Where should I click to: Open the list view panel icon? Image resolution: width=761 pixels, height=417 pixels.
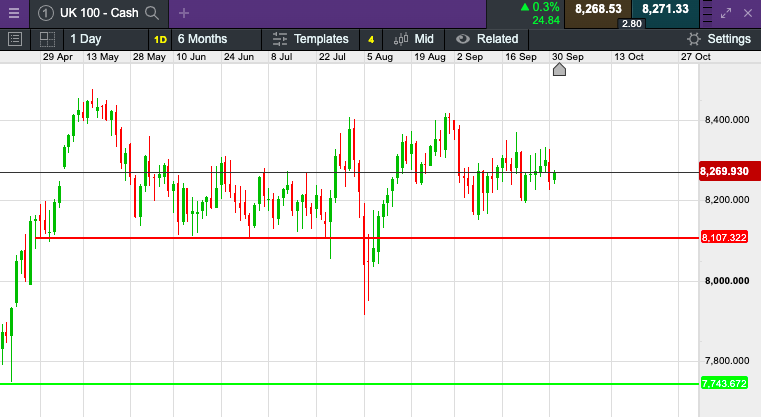click(15, 39)
